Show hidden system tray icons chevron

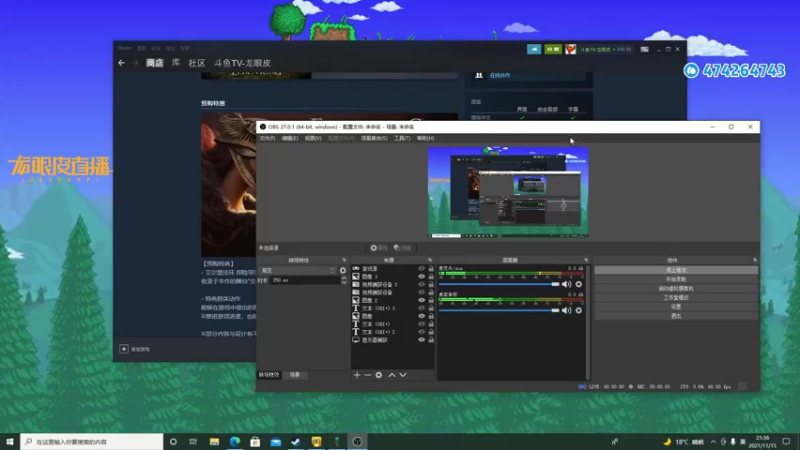pyautogui.click(x=713, y=442)
